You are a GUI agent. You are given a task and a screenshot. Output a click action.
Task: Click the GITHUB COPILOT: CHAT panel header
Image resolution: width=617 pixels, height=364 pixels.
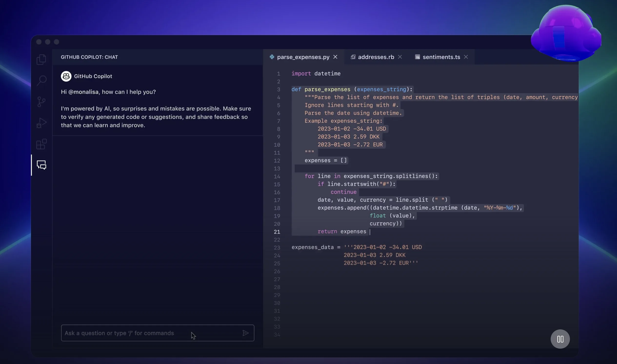[x=89, y=57]
